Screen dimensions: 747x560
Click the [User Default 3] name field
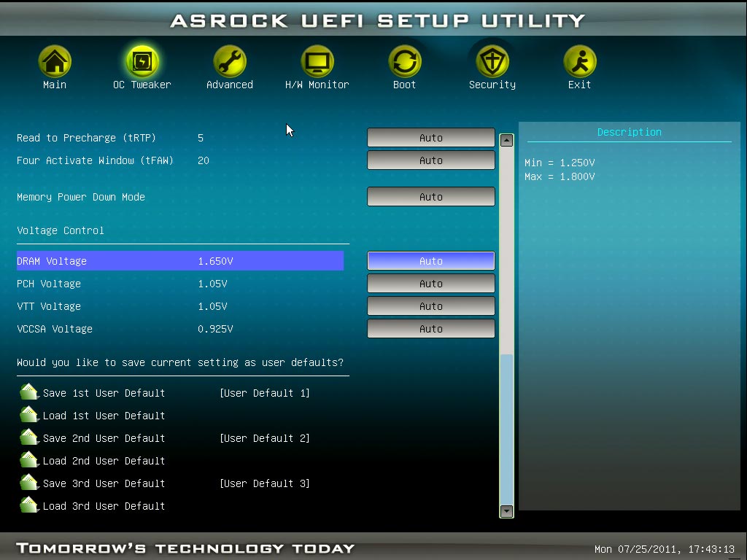pos(264,483)
